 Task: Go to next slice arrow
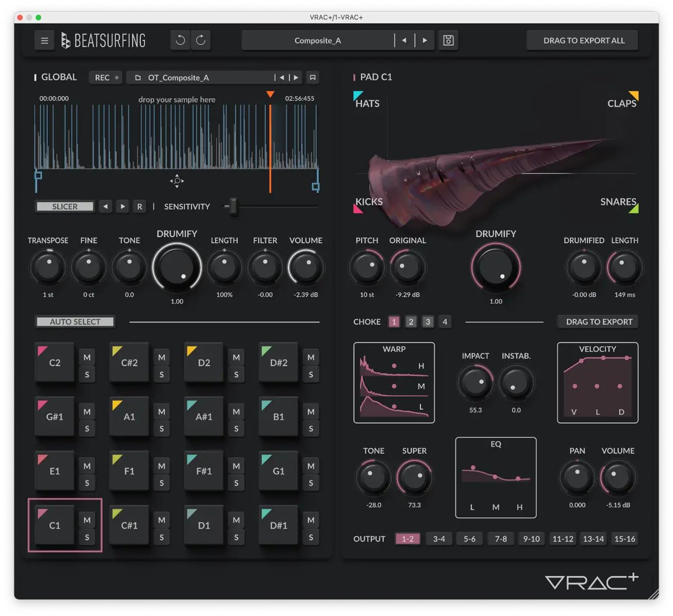(x=122, y=206)
